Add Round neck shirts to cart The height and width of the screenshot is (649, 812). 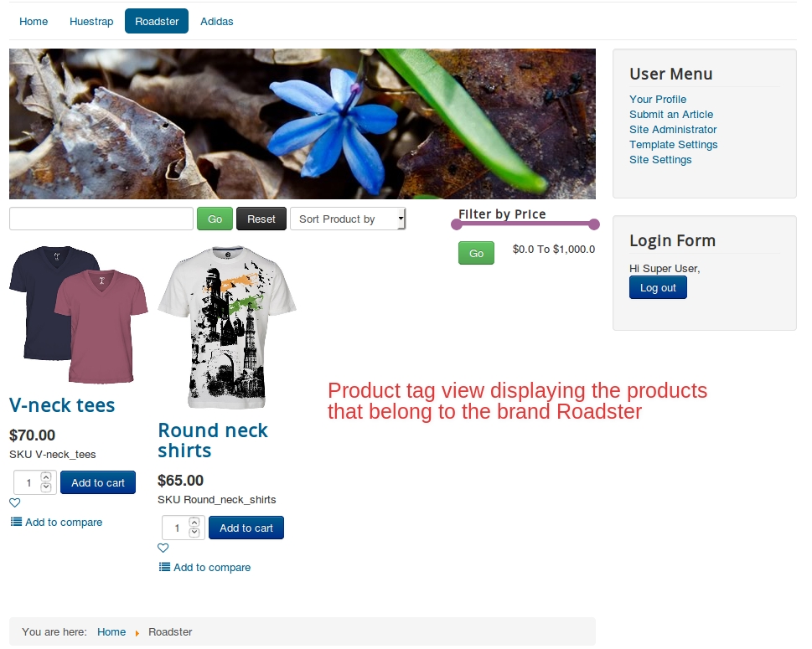[x=246, y=528]
